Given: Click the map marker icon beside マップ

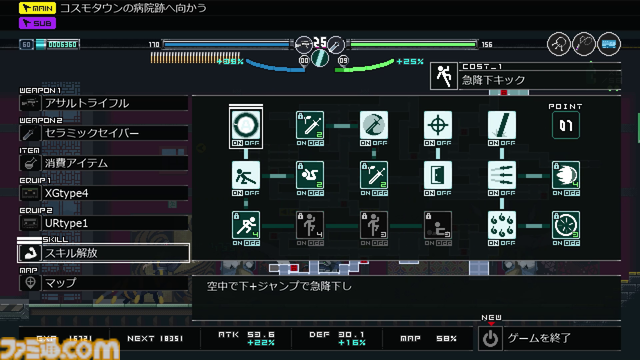Looking at the screenshot, I should (30, 283).
